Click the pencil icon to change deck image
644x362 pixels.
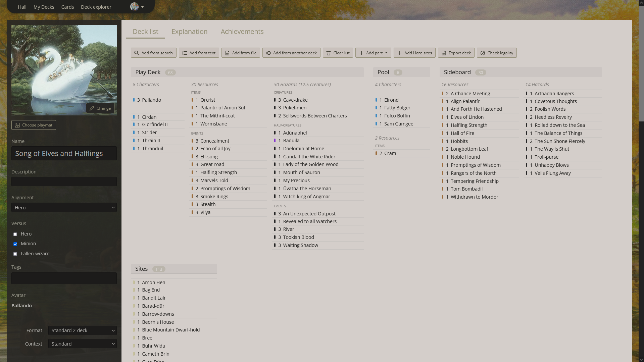tap(92, 108)
